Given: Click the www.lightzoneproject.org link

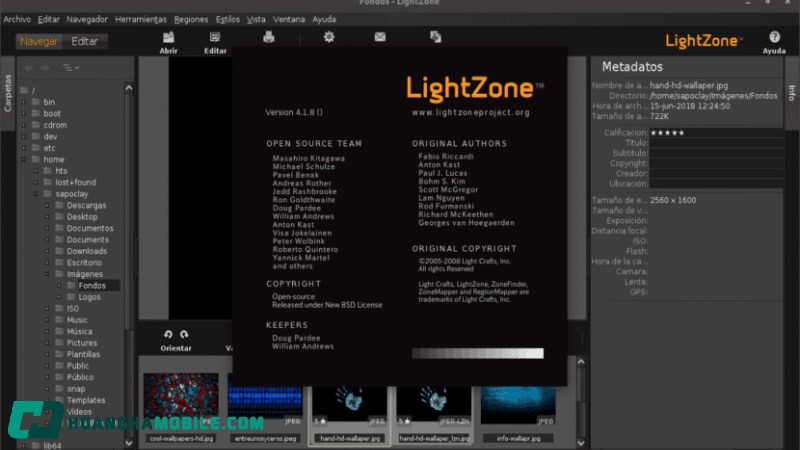Looking at the screenshot, I should pyautogui.click(x=470, y=113).
